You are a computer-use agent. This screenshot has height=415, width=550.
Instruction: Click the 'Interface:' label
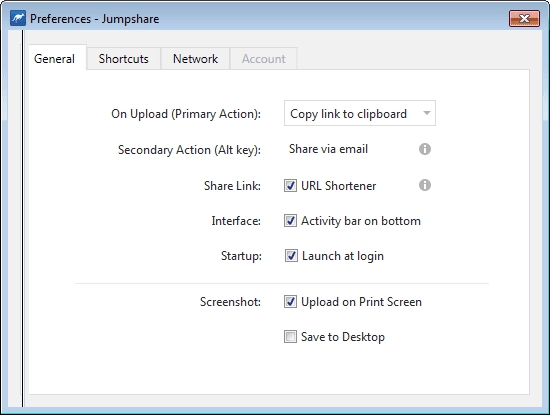[236, 221]
